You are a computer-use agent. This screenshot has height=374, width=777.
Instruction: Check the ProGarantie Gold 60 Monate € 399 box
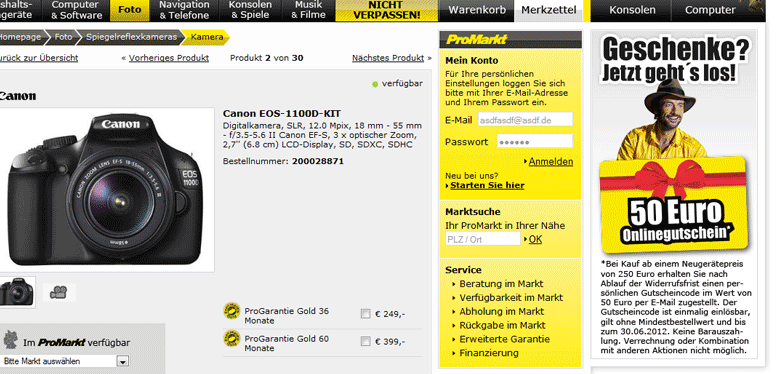pos(366,341)
